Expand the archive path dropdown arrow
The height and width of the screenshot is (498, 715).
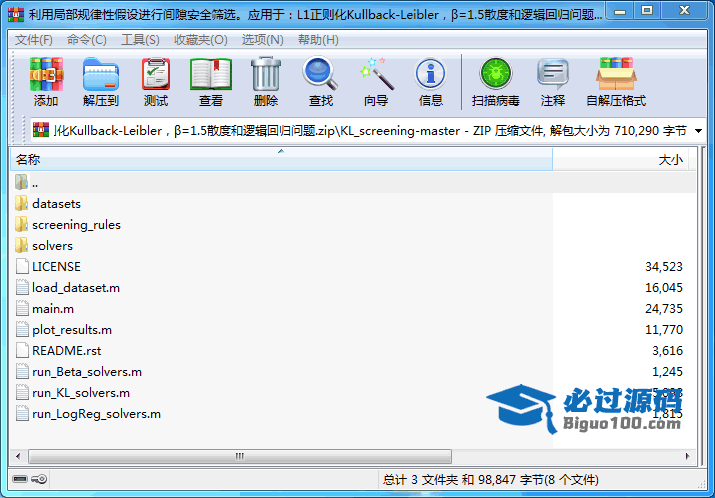click(x=697, y=131)
